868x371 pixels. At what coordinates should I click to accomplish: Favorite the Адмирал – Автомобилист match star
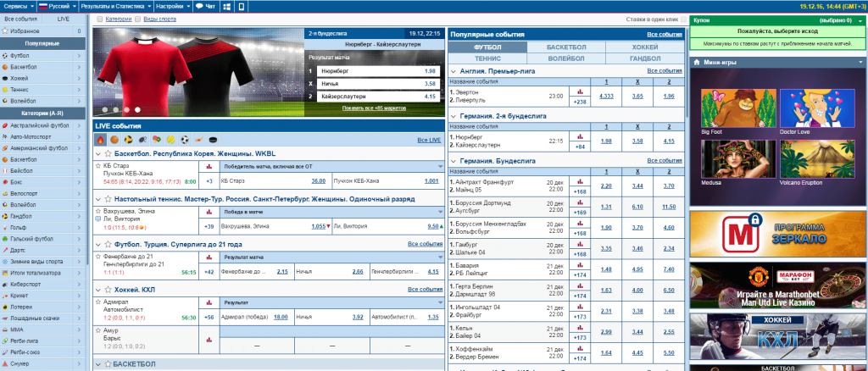[98, 302]
